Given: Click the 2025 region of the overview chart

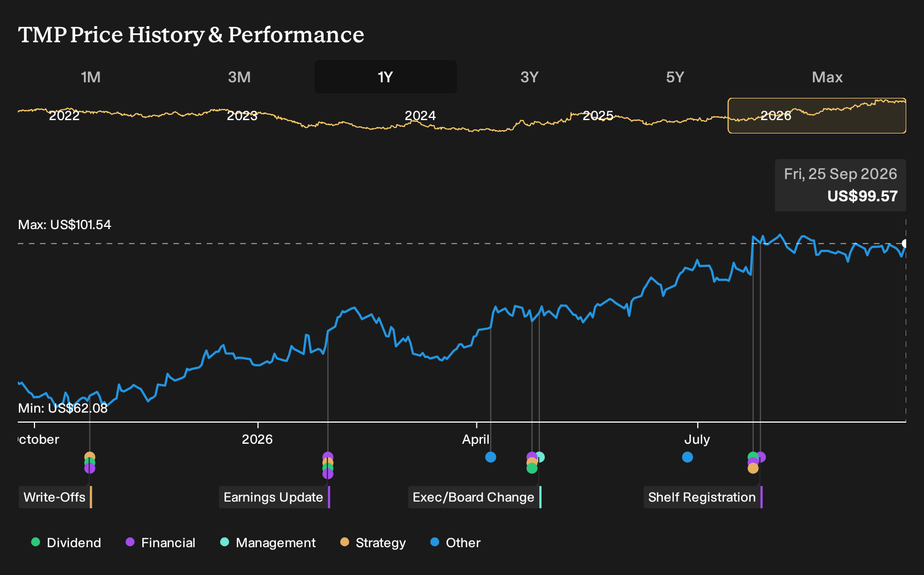Looking at the screenshot, I should 598,116.
